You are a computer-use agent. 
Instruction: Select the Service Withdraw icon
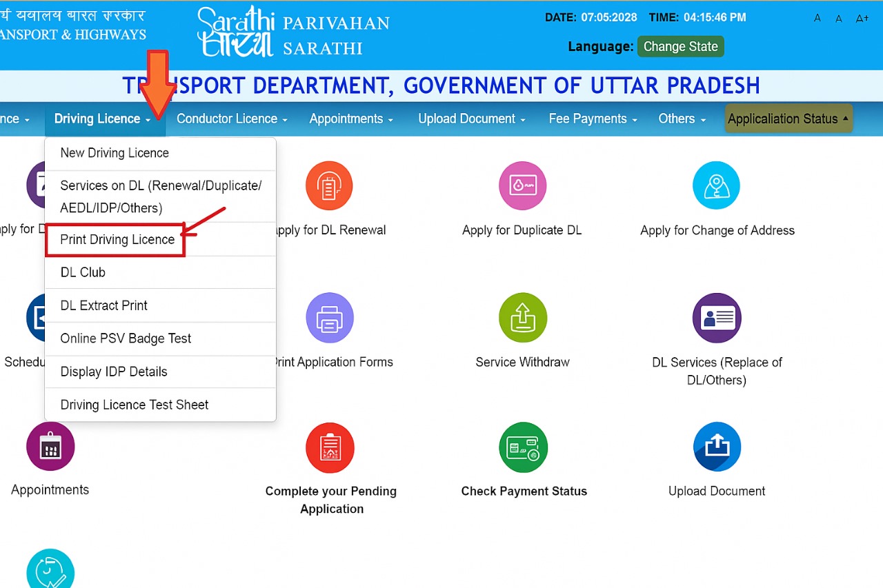click(522, 318)
